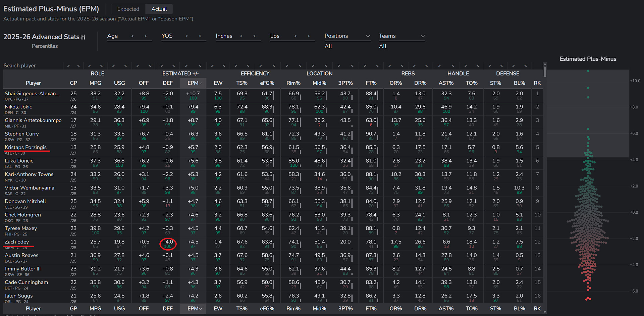Open Zach Edey's player page
Viewport: 644px width, 316px height.
tap(17, 242)
